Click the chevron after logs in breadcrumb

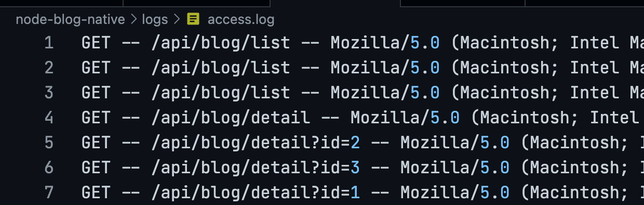(x=177, y=20)
